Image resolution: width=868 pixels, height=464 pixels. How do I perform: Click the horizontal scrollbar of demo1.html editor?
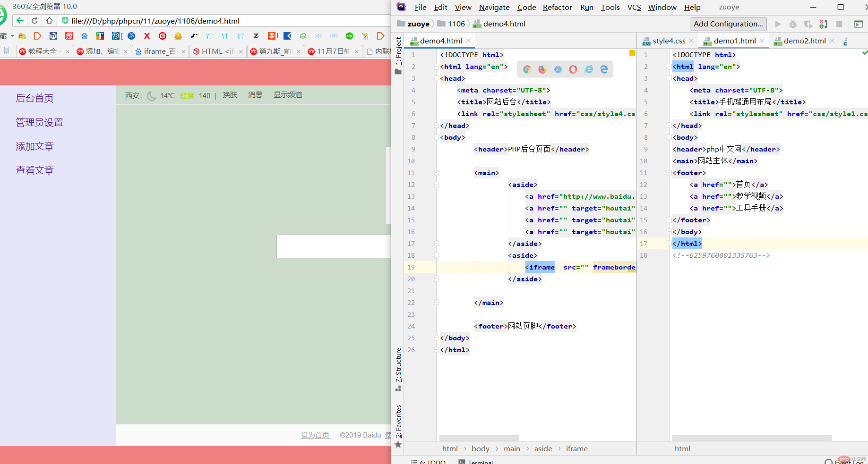(x=751, y=438)
